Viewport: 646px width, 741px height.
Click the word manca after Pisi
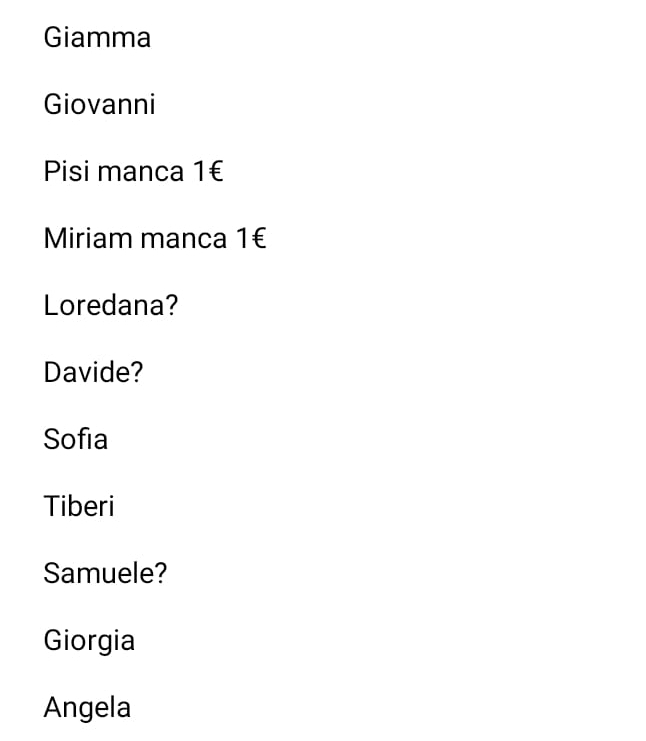point(141,172)
